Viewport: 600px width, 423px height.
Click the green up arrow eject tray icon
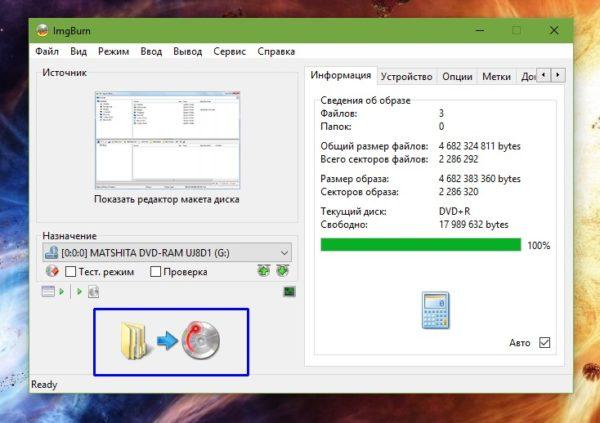(264, 271)
